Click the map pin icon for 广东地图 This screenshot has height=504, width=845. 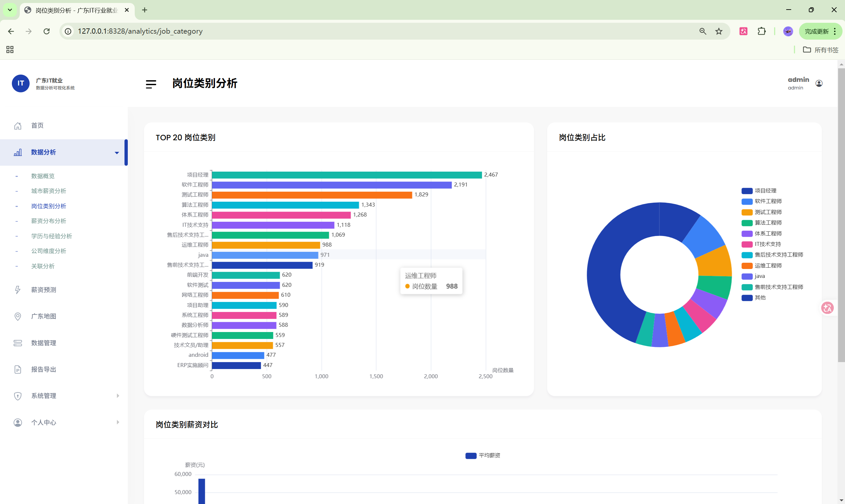[18, 316]
